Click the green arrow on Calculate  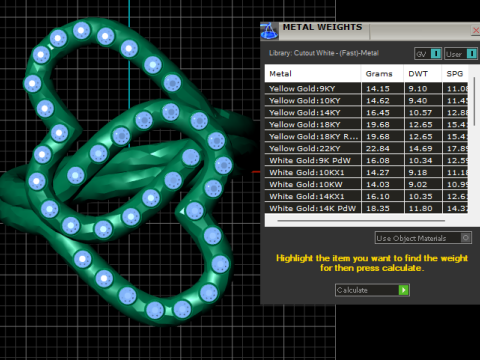[x=403, y=290]
